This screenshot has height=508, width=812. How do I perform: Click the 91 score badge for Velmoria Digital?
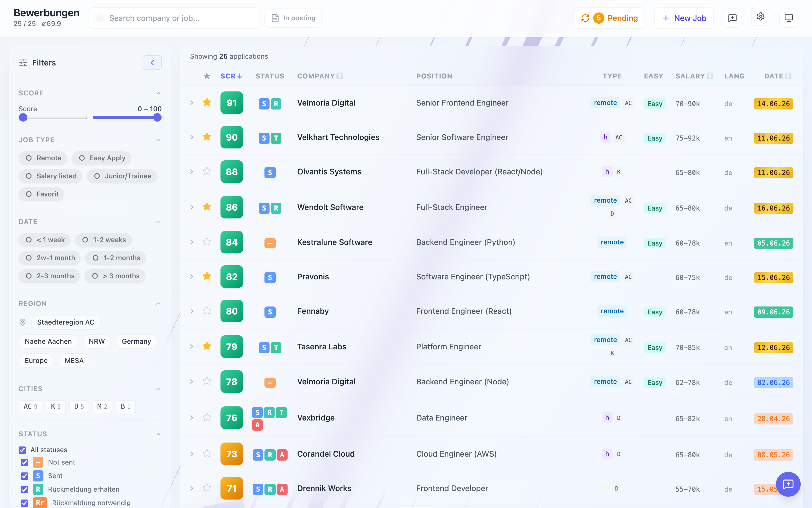[231, 103]
